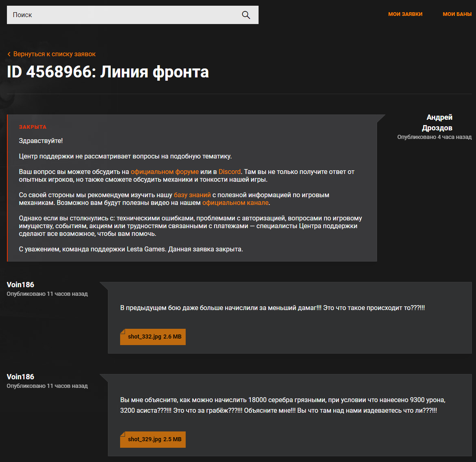Select the ЗАКРЫТА status label

click(x=33, y=127)
